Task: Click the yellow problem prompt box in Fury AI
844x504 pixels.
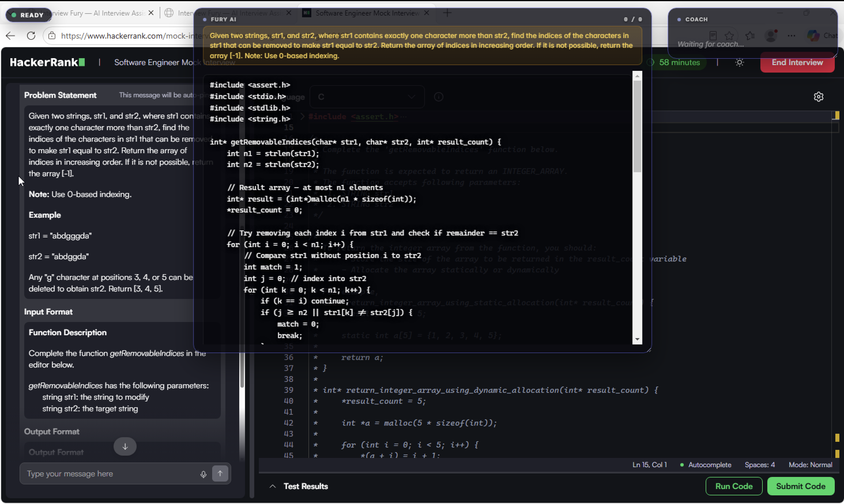Action: coord(422,46)
